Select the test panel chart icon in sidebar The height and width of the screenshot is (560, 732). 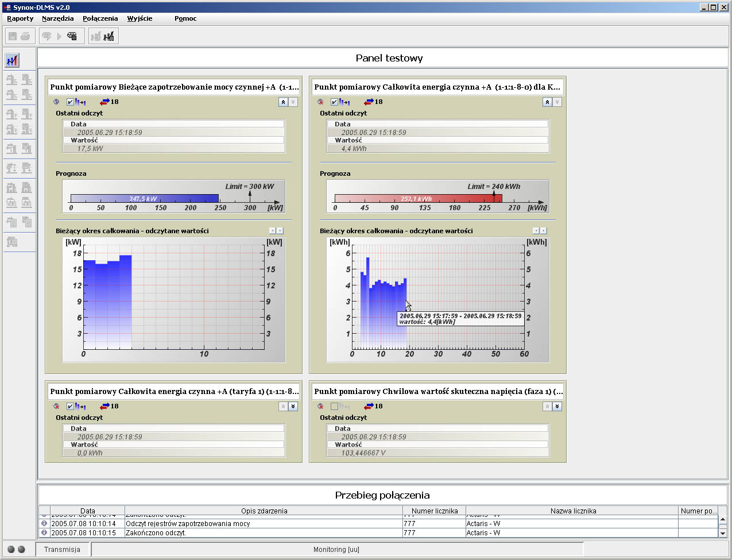12,60
